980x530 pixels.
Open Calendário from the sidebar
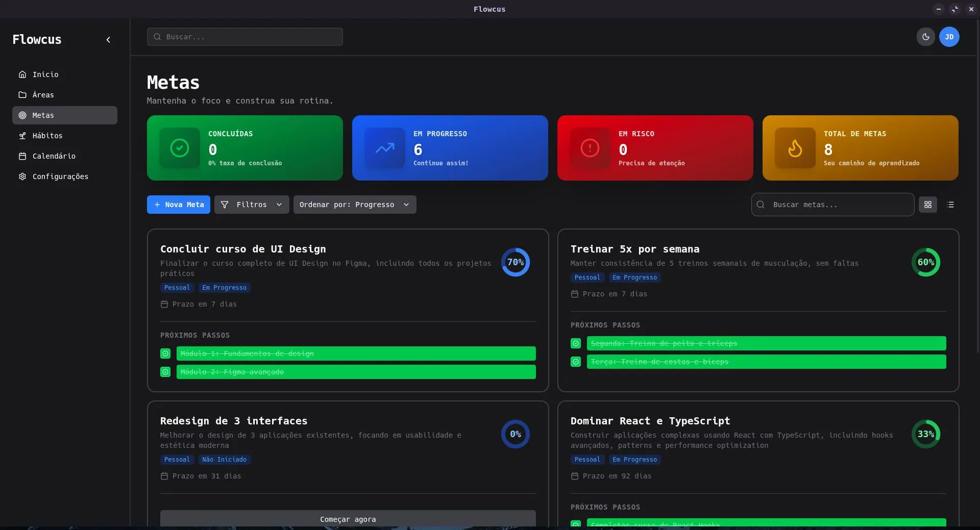[x=54, y=156]
